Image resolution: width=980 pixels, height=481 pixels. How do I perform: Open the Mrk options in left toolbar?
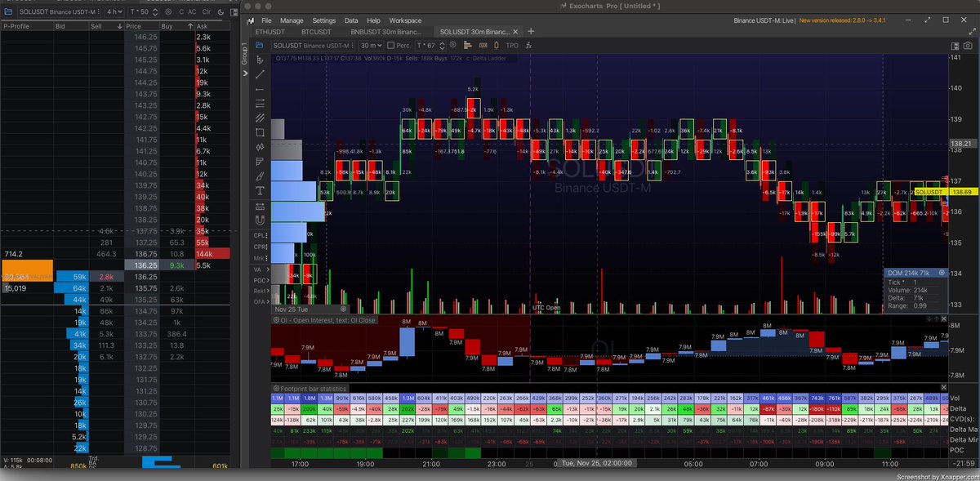[x=261, y=258]
